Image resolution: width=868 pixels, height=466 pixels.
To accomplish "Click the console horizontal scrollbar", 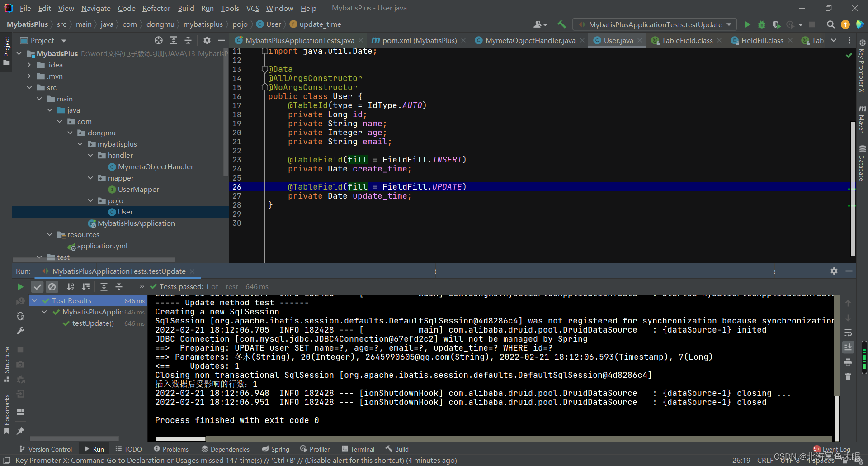I will (181, 438).
